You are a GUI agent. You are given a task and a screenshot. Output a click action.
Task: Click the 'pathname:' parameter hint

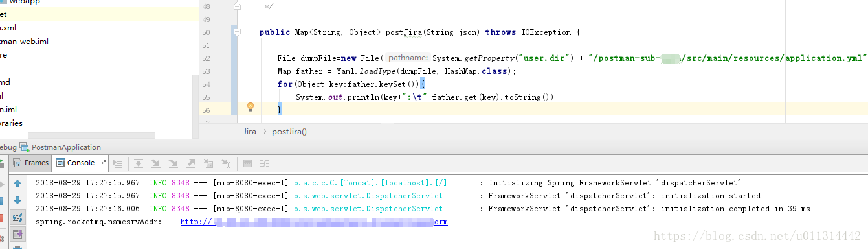click(x=408, y=58)
